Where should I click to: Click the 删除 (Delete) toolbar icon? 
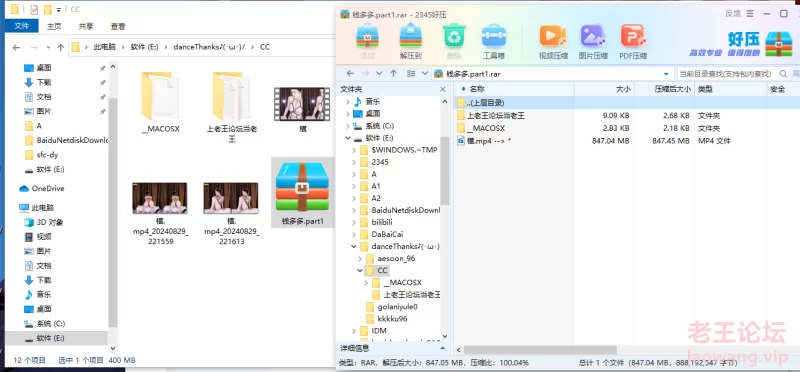pyautogui.click(x=454, y=42)
